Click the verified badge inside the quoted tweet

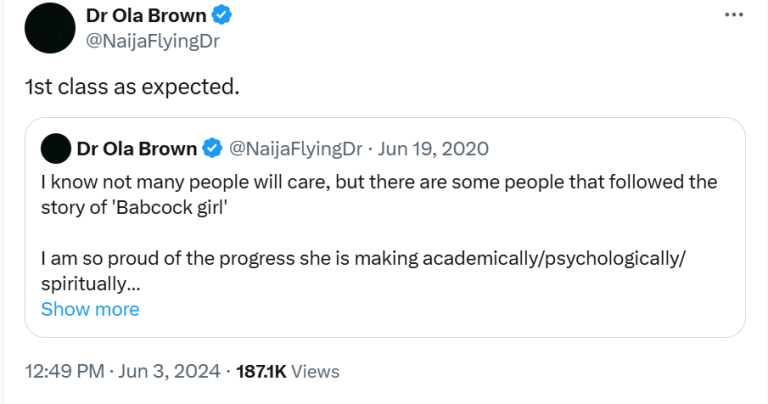[x=212, y=149]
